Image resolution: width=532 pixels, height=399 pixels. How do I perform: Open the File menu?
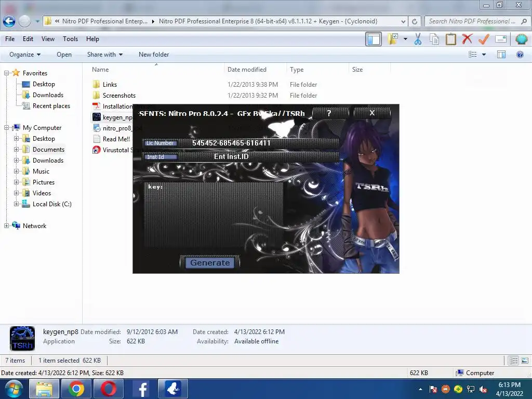click(10, 38)
